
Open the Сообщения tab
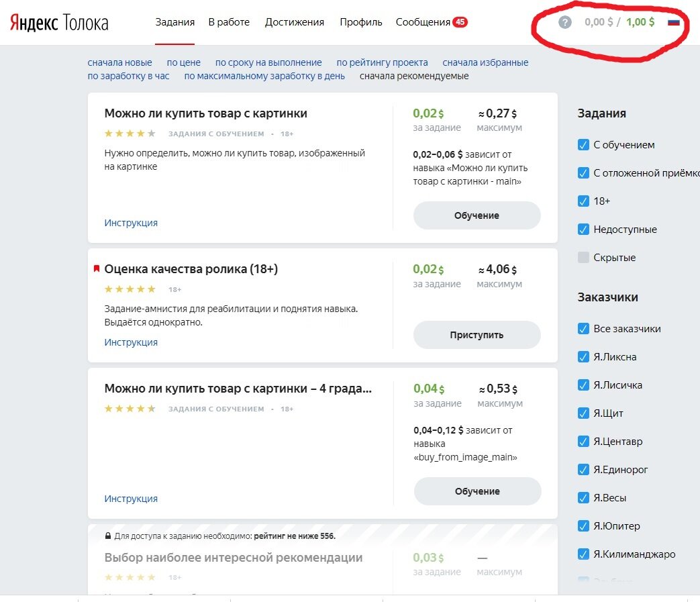pyautogui.click(x=423, y=22)
